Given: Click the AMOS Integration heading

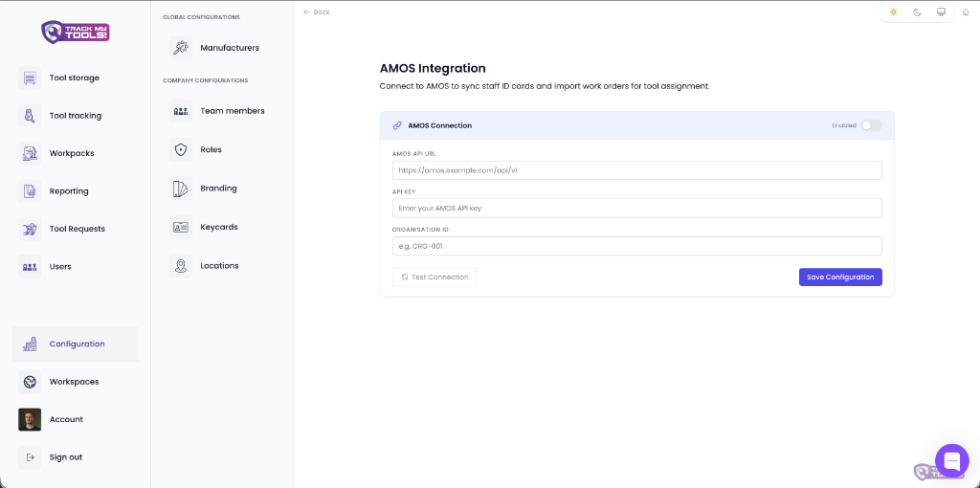Looking at the screenshot, I should (433, 68).
